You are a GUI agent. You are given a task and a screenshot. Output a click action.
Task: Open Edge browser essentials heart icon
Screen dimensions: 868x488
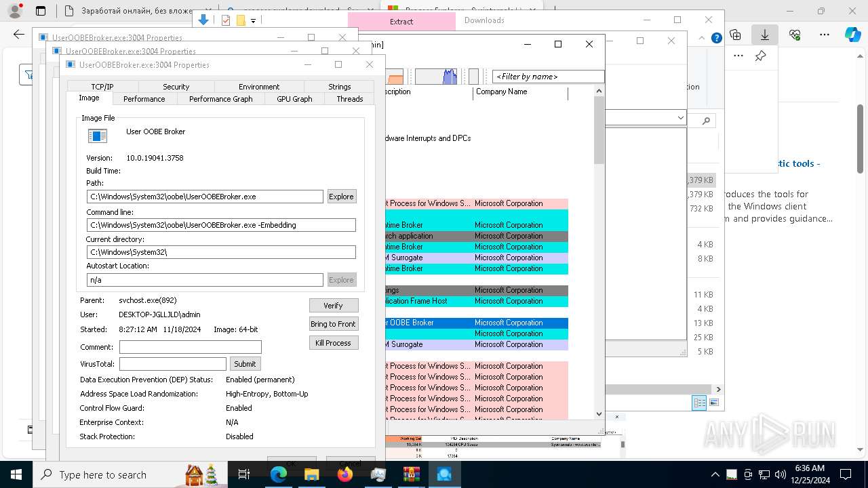point(795,35)
